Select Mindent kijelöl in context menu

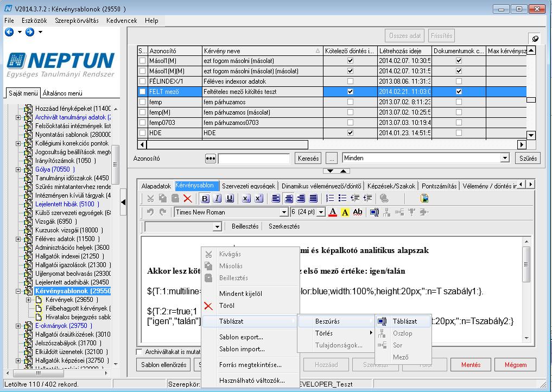tap(240, 293)
